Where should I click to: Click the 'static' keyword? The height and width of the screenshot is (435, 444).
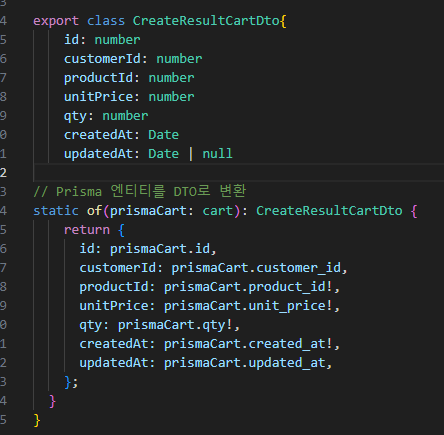click(56, 211)
